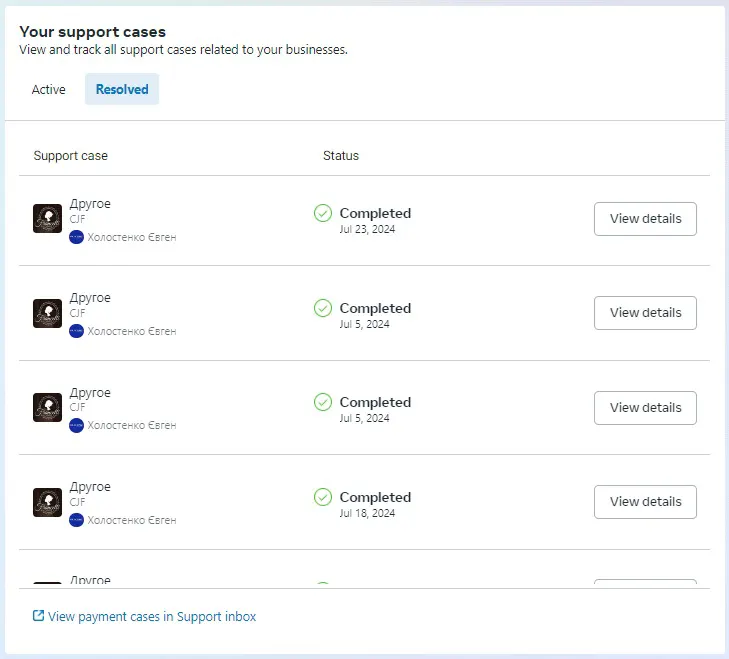
Task: Click the blue avatar icon in first case
Action: (76, 237)
